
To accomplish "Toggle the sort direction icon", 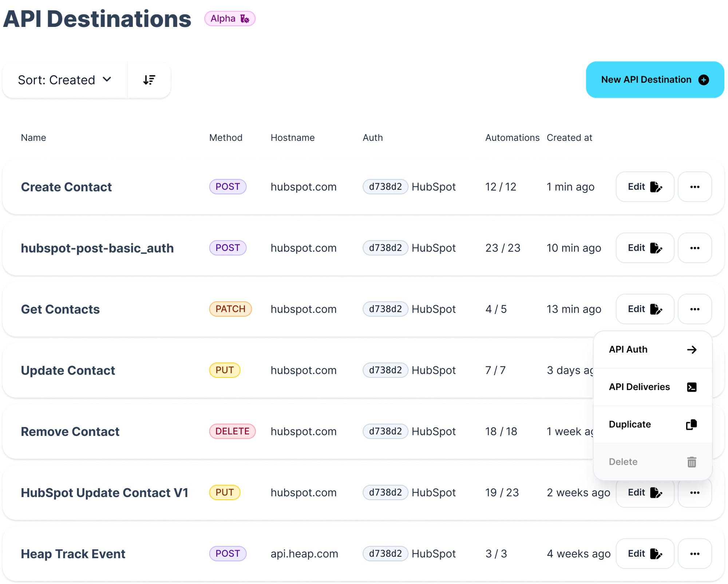I will pyautogui.click(x=149, y=80).
